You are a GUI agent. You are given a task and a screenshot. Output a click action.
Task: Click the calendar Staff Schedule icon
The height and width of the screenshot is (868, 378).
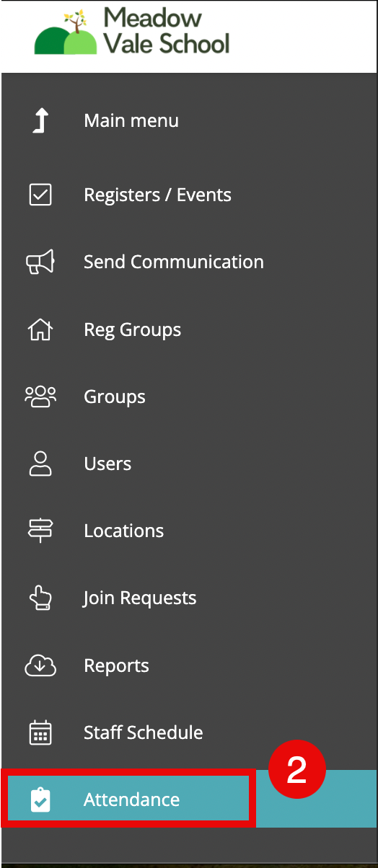40,732
